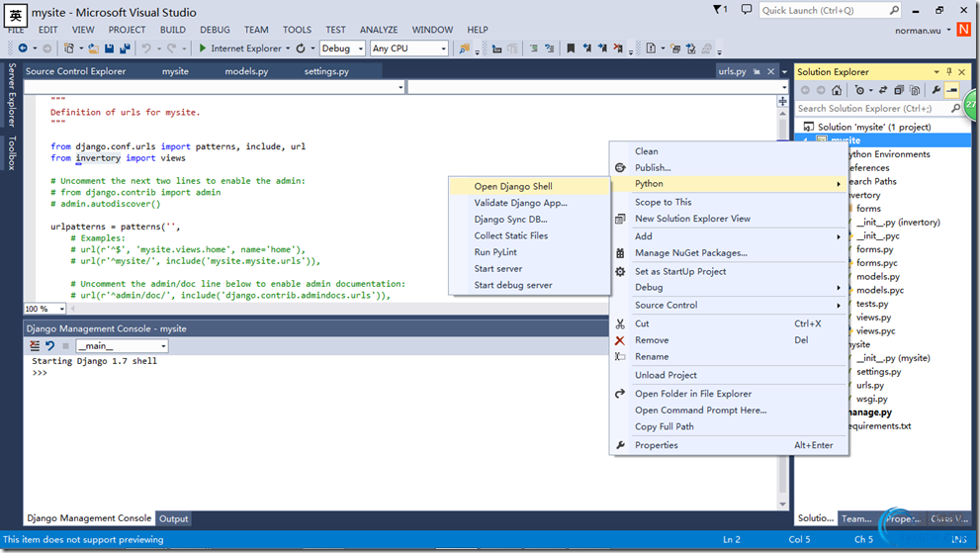Open the Internet Explorer browser dropdown arrow
This screenshot has height=553, width=980.
tap(288, 48)
